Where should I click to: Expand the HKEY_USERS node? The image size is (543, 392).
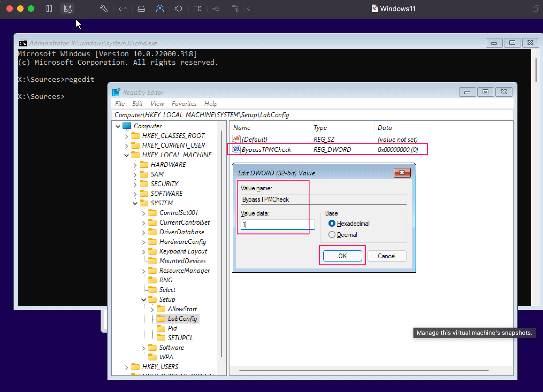click(127, 367)
